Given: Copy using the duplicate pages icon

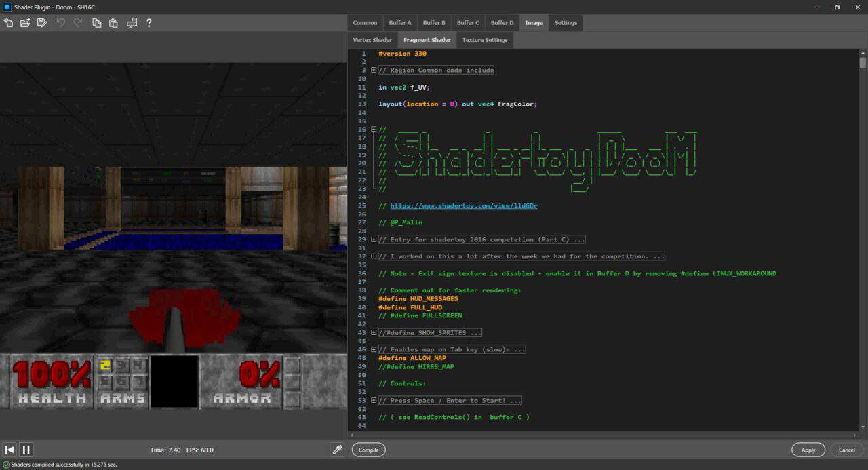Looking at the screenshot, I should pyautogui.click(x=97, y=23).
